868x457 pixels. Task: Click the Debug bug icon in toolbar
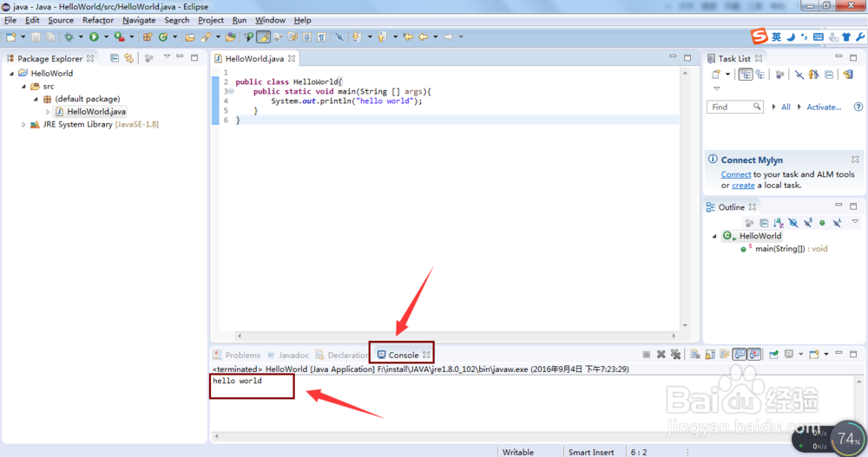pyautogui.click(x=69, y=37)
